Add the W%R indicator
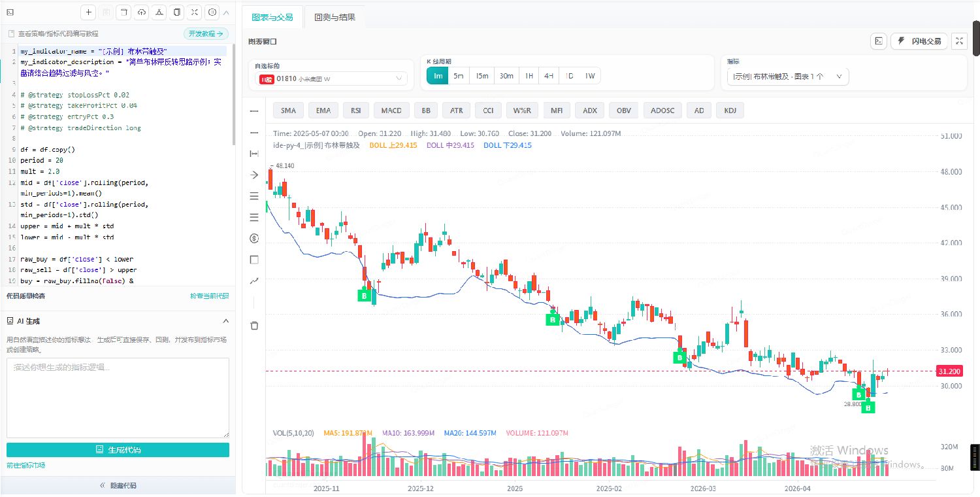The image size is (980, 497). tap(522, 111)
